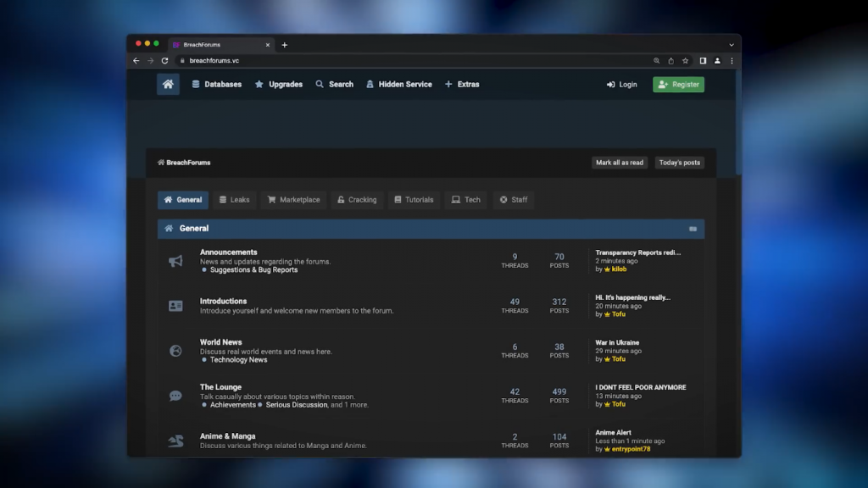This screenshot has height=488, width=868.
Task: Reload the page using refresh icon
Action: tap(164, 60)
